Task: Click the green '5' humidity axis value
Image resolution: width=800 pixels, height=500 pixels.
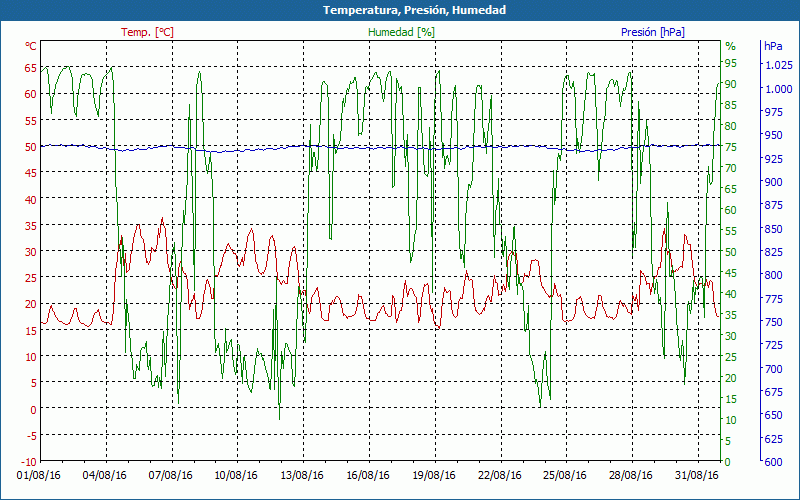Action: 728,441
